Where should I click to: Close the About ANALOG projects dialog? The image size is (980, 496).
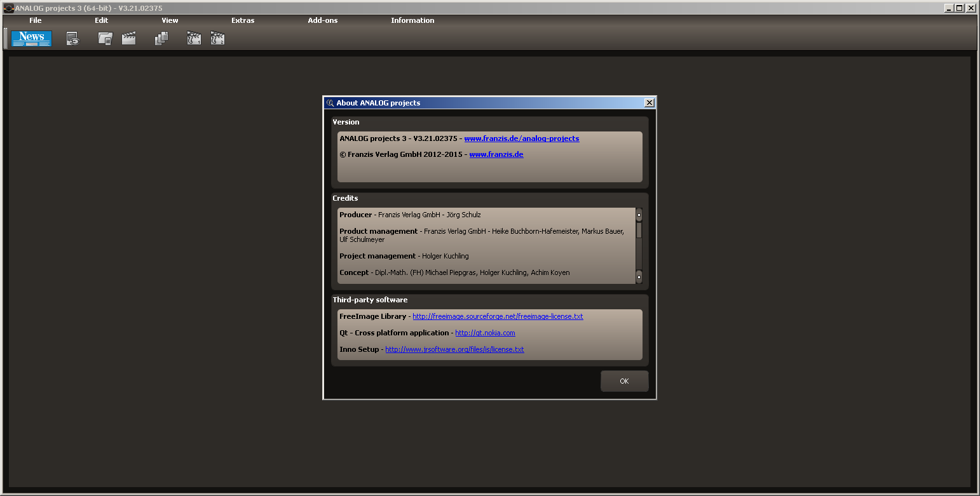click(x=649, y=103)
